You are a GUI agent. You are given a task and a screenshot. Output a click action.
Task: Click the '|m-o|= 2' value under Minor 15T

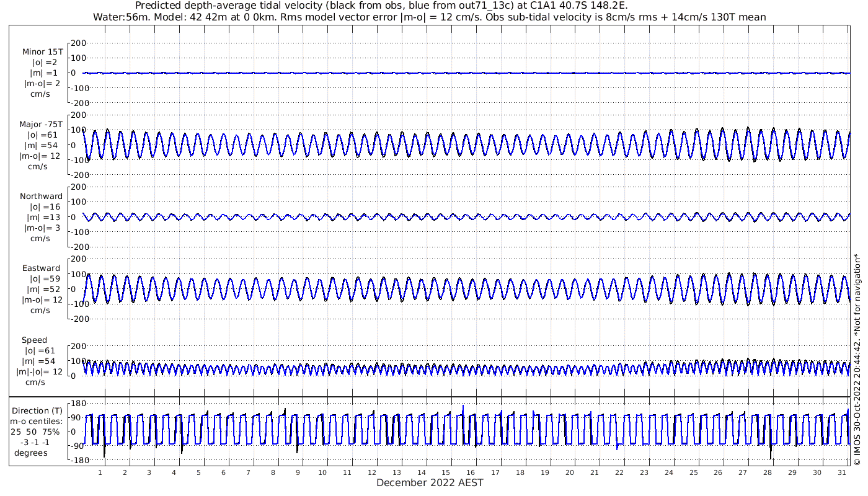(42, 84)
